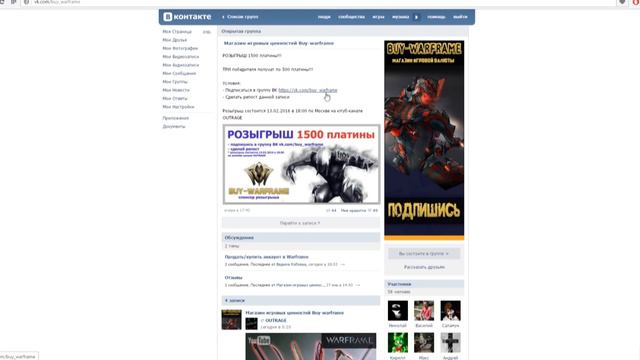Viewport: 640px width, 360px height.
Task: Click the ред. edit link beside Моя Страница
Action: [x=207, y=31]
